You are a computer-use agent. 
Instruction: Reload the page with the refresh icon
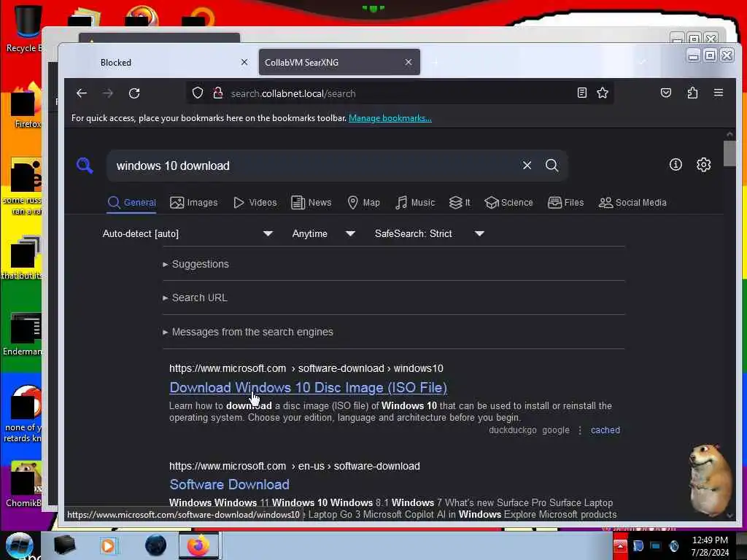tap(134, 93)
